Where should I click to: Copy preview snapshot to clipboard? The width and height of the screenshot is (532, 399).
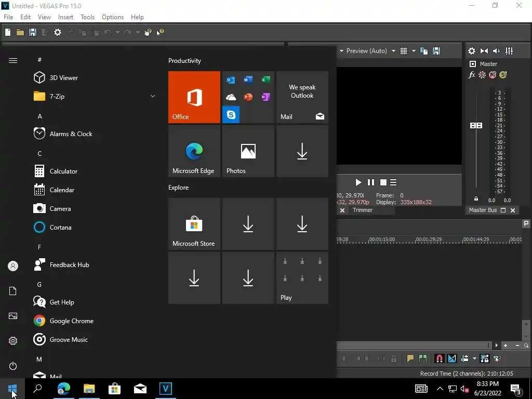[x=424, y=51]
